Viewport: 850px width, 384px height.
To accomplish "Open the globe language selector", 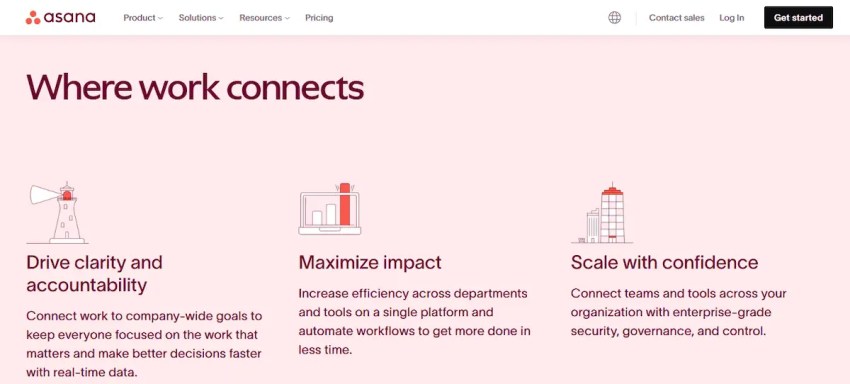I will coord(614,17).
